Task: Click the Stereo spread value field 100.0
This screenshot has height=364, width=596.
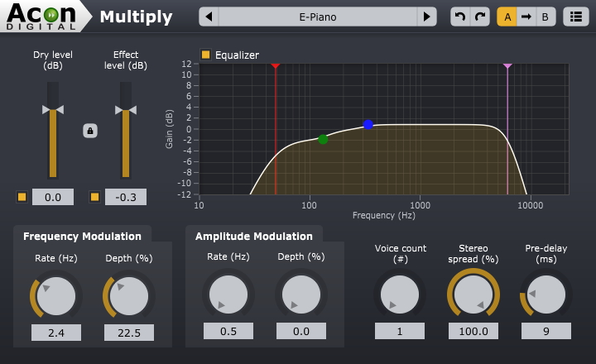Action: click(x=473, y=332)
